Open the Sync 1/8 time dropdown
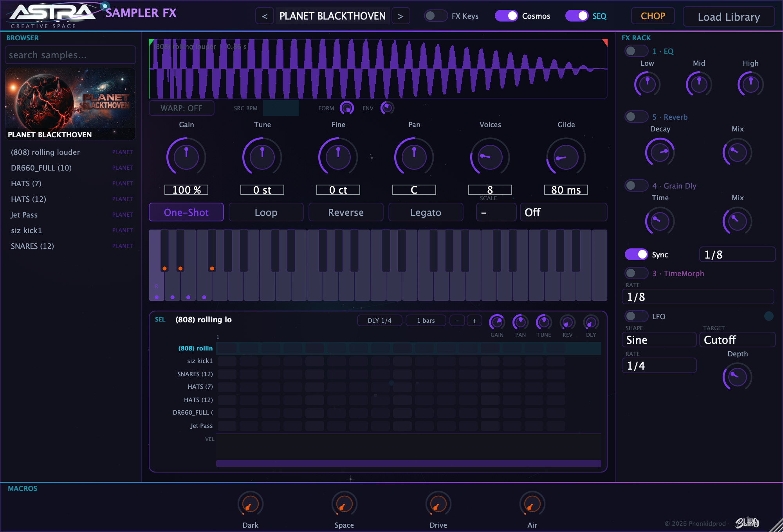Viewport: 783px width, 532px height. point(737,254)
